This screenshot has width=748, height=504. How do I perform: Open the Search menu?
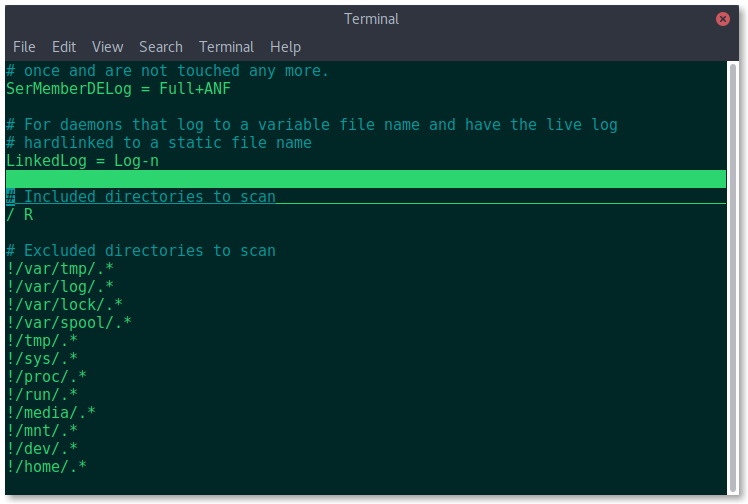tap(161, 47)
